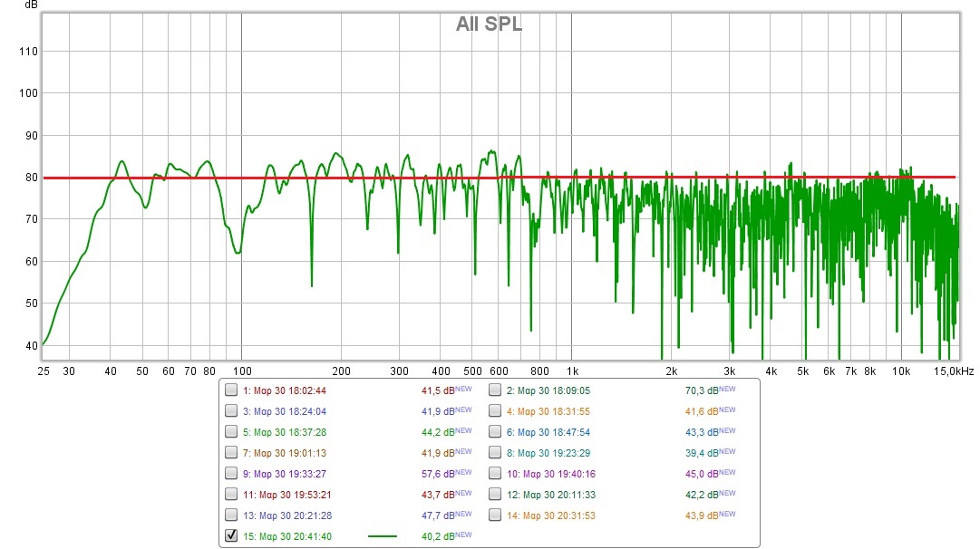Enable measurement 1 checkbox at 18:02:44
The width and height of the screenshot is (980, 549).
point(231,390)
